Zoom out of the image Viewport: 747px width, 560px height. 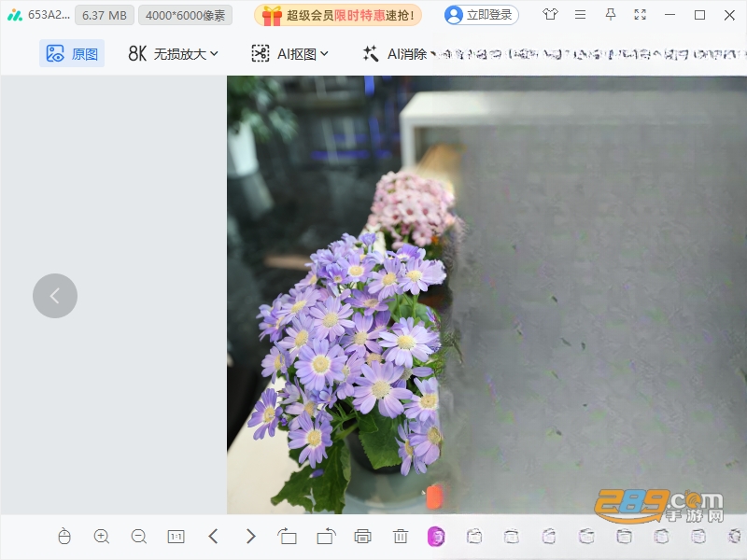click(x=138, y=536)
